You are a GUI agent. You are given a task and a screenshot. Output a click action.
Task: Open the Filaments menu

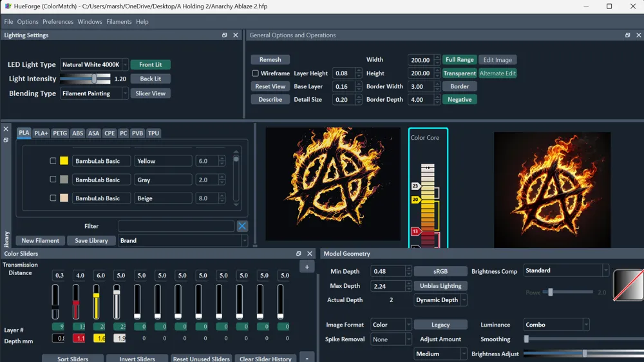[x=119, y=22]
